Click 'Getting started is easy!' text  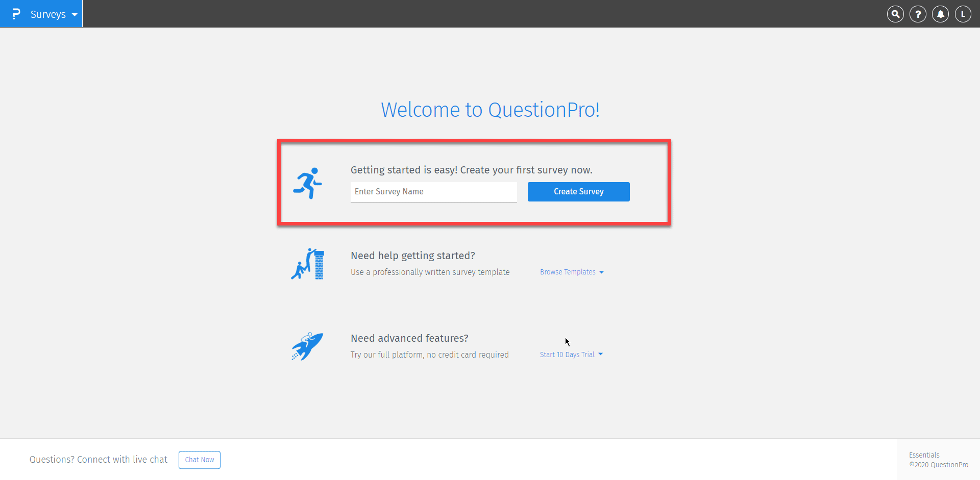click(x=404, y=170)
